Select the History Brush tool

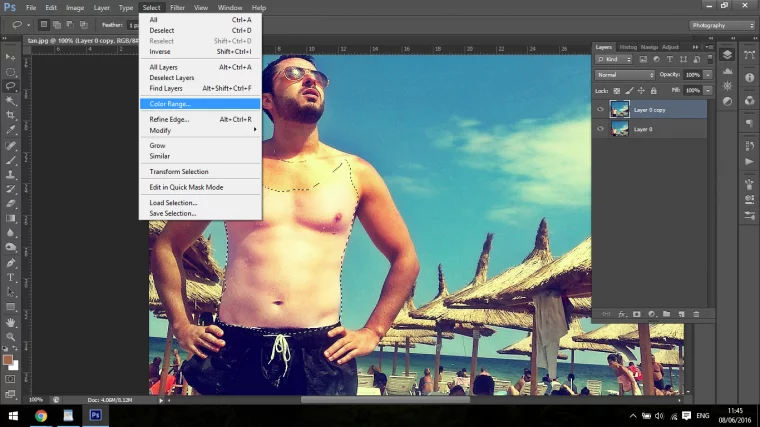click(10, 189)
